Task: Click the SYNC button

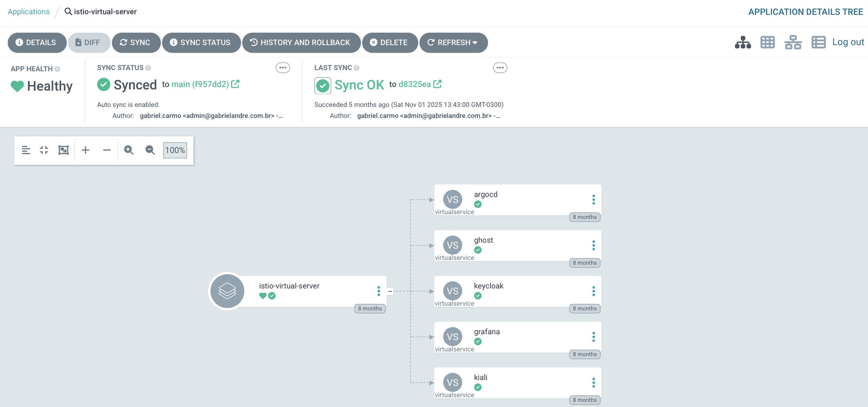Action: [x=136, y=43]
